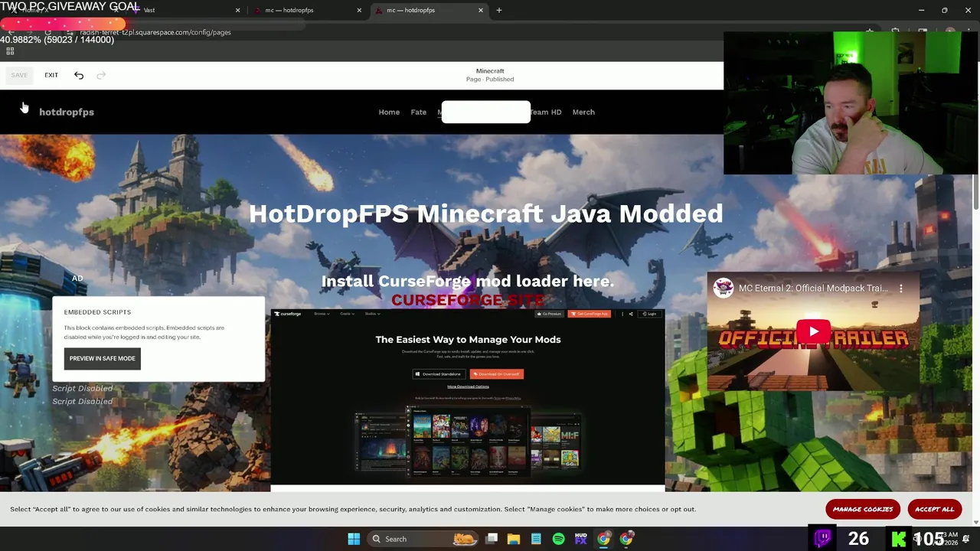The width and height of the screenshot is (980, 551).
Task: Click Download On Overwolf button
Action: [x=497, y=374]
